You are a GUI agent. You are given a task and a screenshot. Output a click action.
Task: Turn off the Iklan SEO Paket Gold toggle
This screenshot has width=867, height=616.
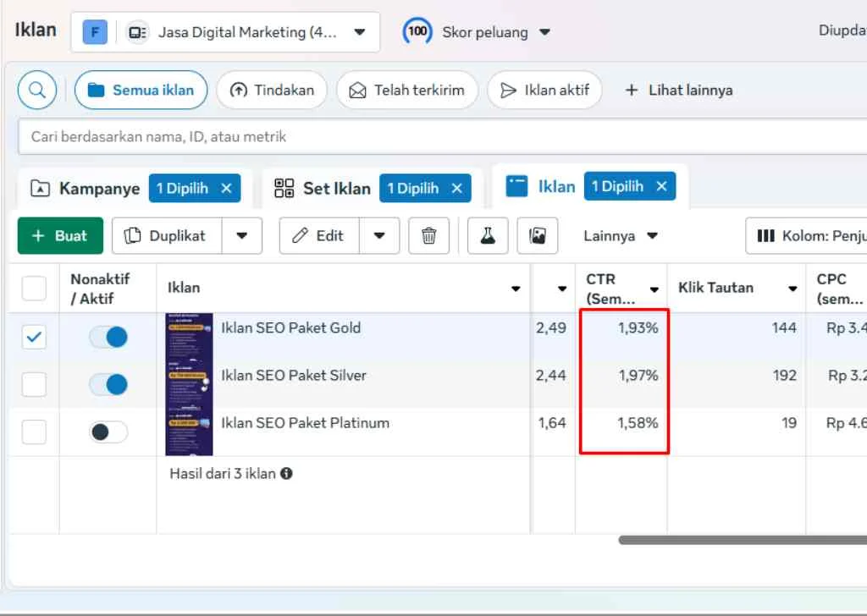[109, 336]
